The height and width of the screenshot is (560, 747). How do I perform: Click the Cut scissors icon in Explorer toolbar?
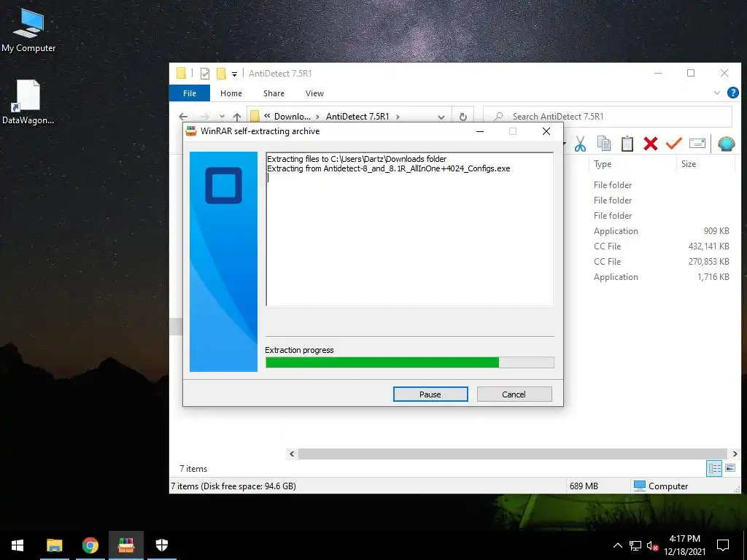coord(580,144)
